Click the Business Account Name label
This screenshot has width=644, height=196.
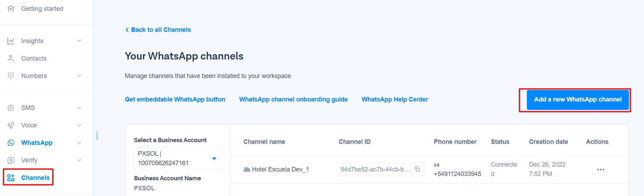[x=168, y=178]
